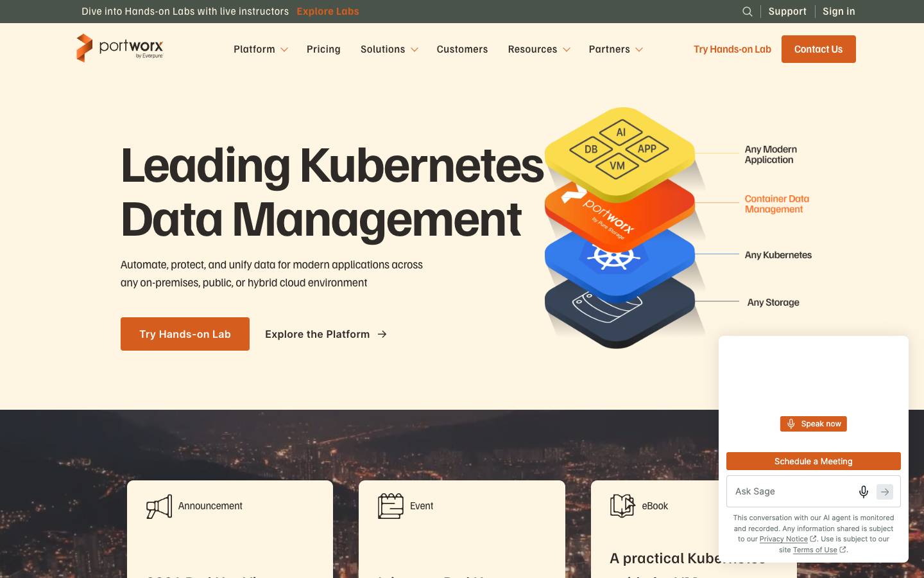Open Terms of Use external link icon

[843, 550]
